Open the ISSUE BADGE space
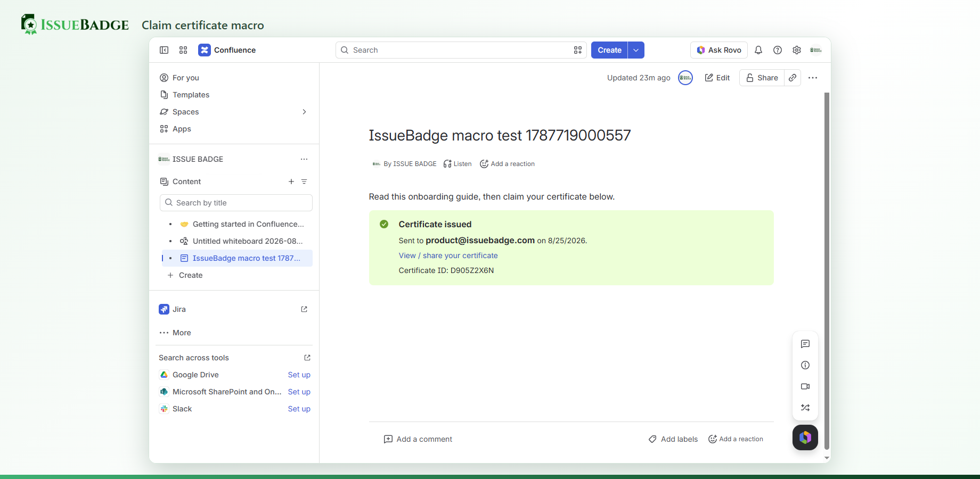 pos(198,159)
